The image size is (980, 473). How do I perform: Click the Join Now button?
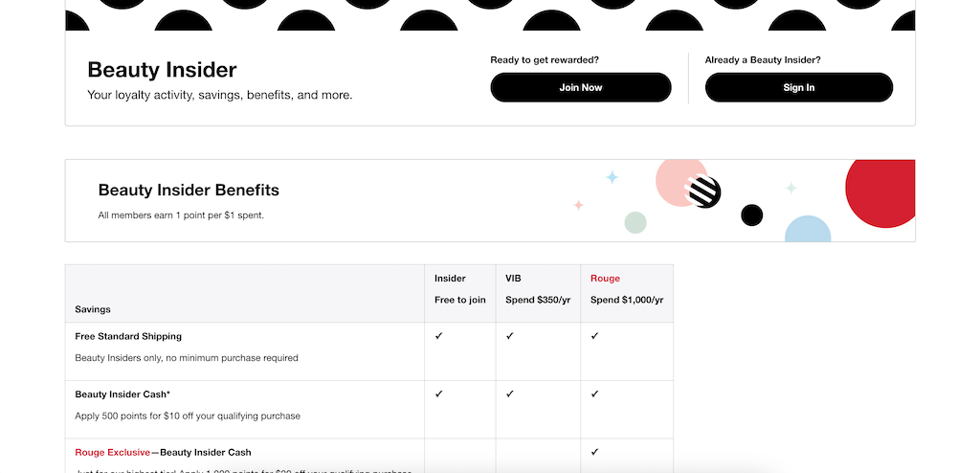pos(581,87)
